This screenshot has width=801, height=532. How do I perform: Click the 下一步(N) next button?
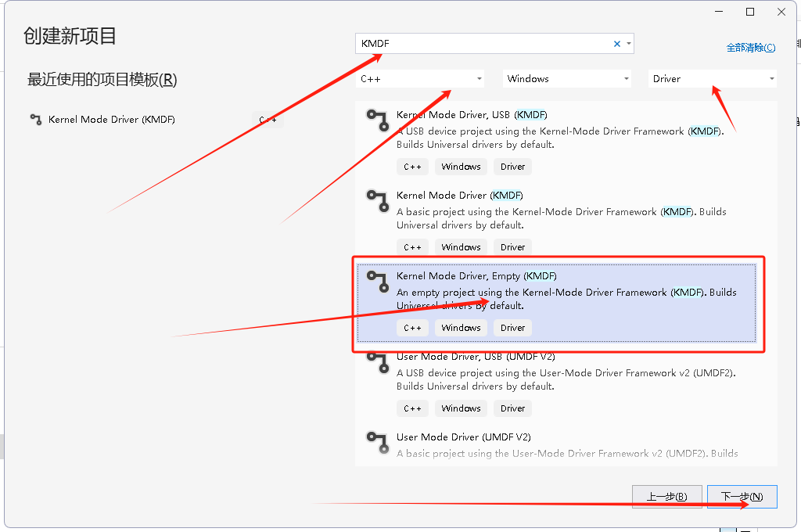point(742,497)
